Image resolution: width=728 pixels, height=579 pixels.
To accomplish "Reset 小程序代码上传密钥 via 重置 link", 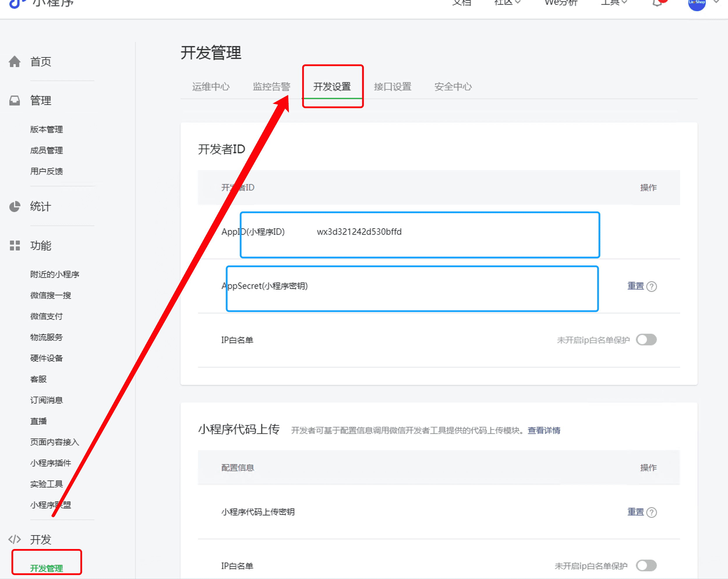I will [635, 512].
